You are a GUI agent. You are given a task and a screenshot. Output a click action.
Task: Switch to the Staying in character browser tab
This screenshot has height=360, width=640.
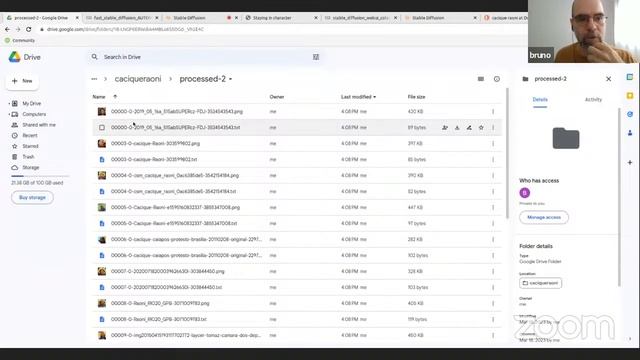[x=280, y=18]
